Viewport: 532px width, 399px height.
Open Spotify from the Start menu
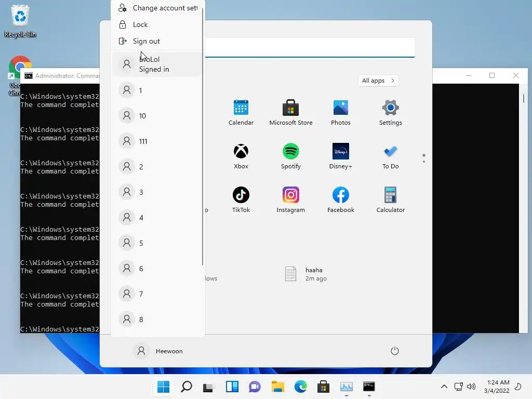click(x=291, y=156)
